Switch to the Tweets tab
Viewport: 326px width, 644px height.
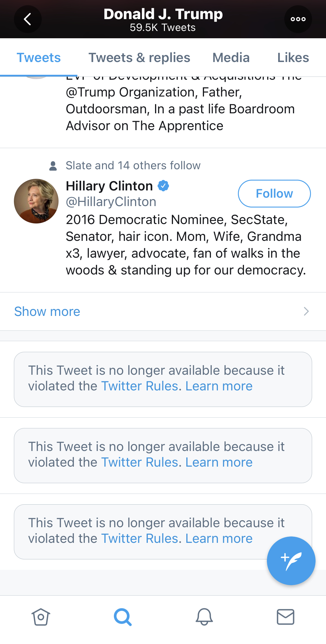[39, 58]
